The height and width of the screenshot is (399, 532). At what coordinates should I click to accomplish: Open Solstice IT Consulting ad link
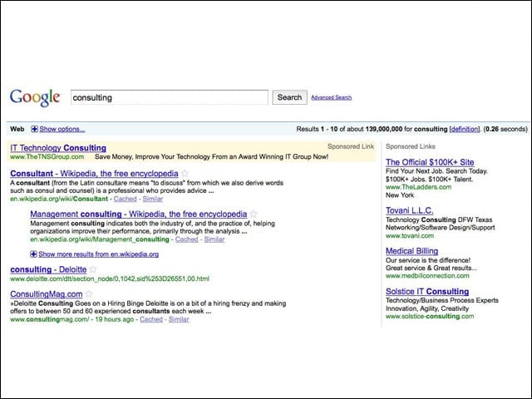coord(427,292)
